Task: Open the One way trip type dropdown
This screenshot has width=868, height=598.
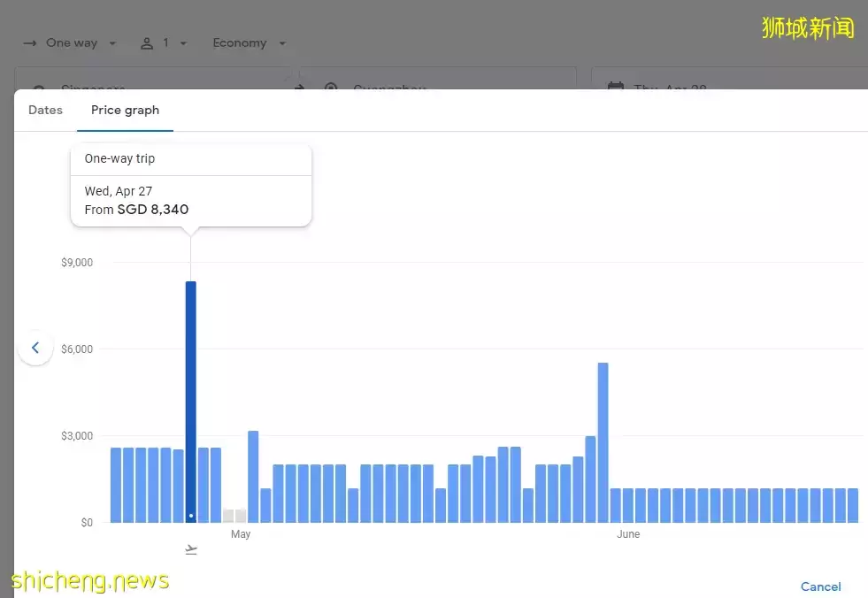Action: pyautogui.click(x=71, y=43)
